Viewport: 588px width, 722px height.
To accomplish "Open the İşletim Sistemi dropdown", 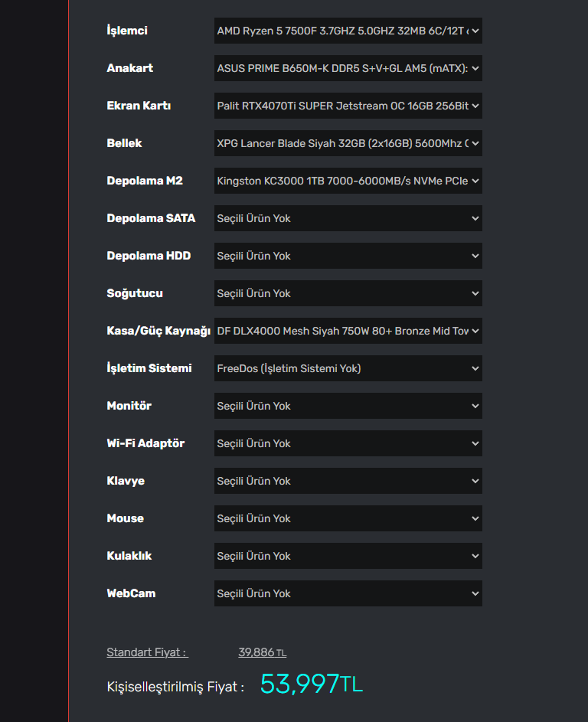I will tap(348, 368).
